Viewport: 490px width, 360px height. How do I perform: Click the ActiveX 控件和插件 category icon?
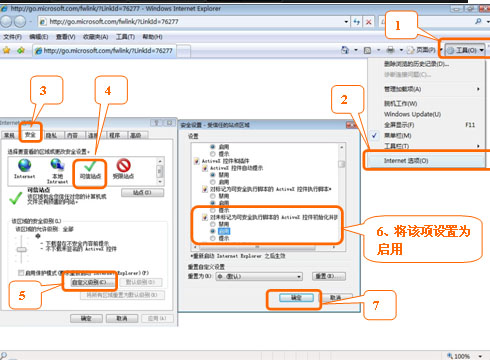[197, 161]
